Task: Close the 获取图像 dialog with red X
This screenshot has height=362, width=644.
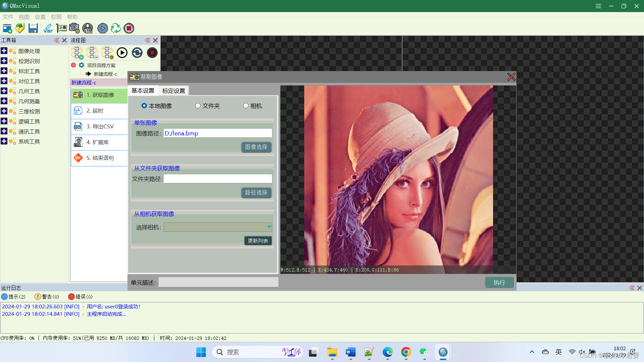Action: [511, 77]
